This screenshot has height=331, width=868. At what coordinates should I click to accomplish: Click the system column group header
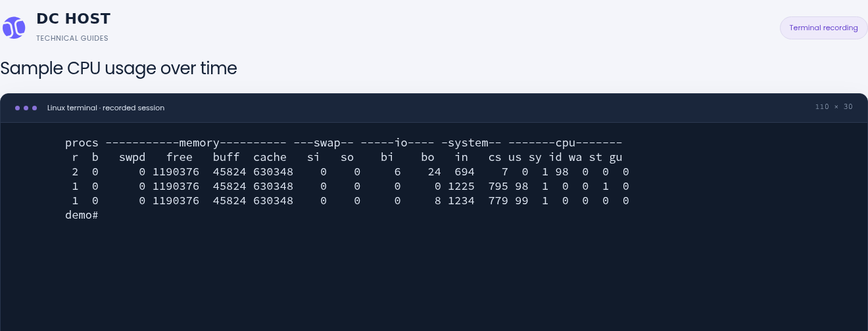pos(471,143)
